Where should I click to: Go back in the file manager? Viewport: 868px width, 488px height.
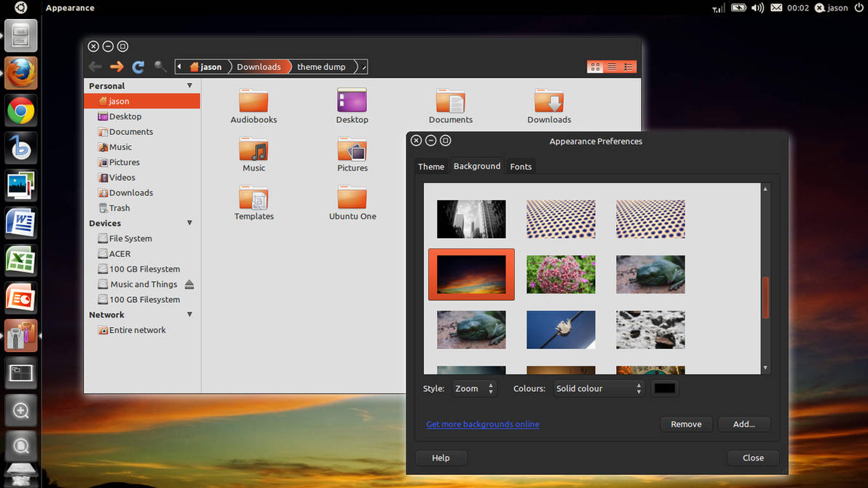pyautogui.click(x=95, y=67)
